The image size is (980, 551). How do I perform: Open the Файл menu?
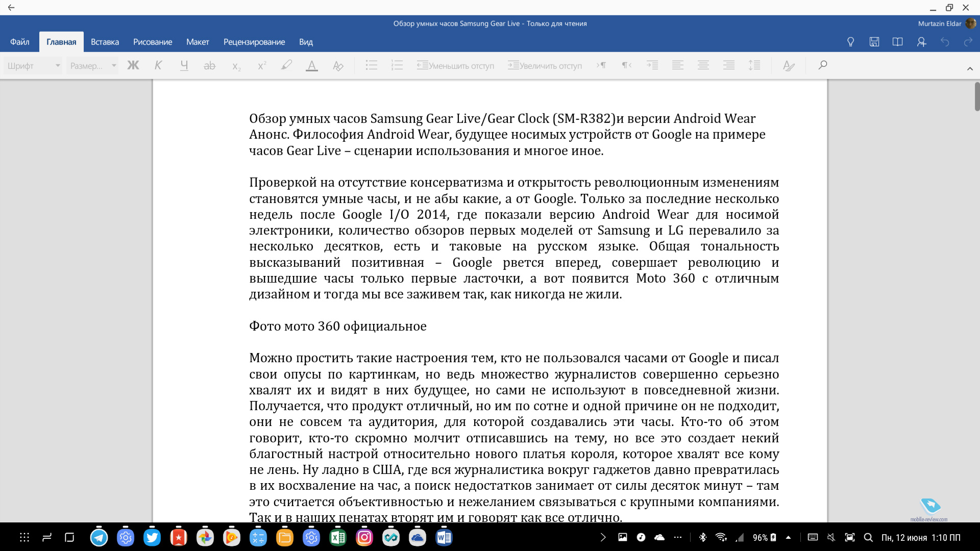pos(19,42)
